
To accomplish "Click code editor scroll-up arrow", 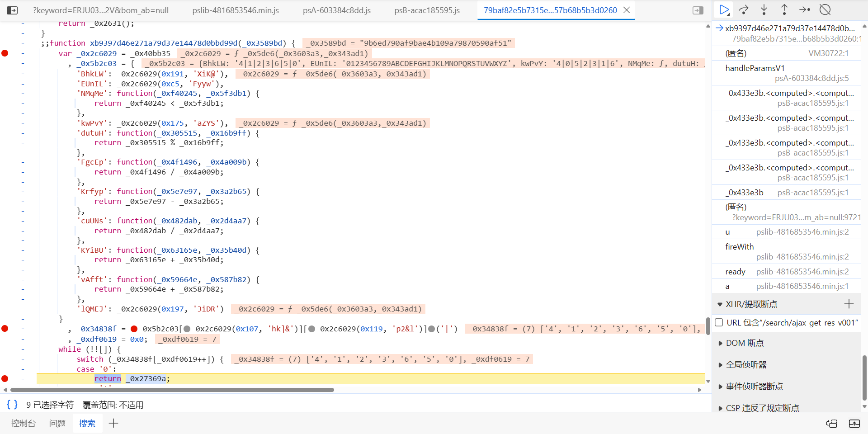I will (708, 26).
